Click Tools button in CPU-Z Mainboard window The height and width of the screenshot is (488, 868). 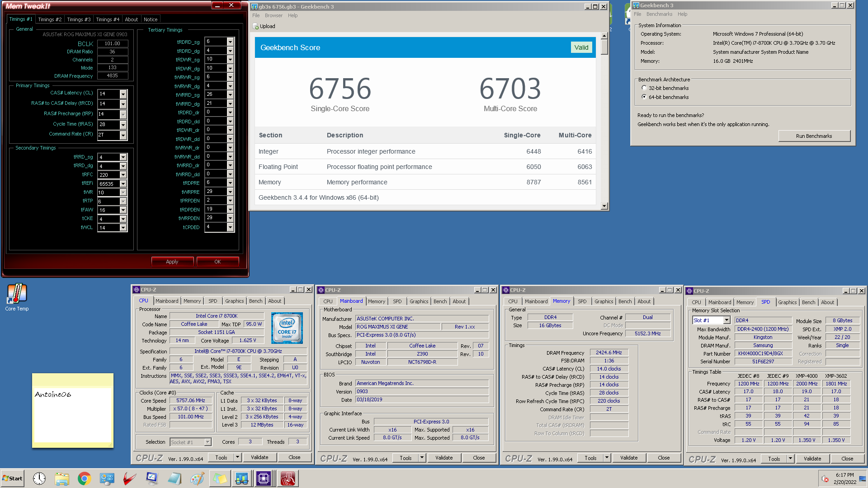406,458
